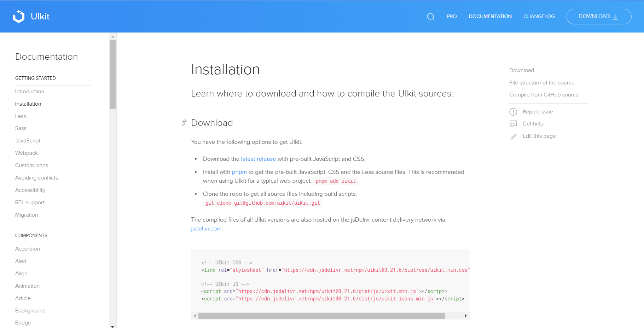Click the jsdelivr.com link

[206, 229]
